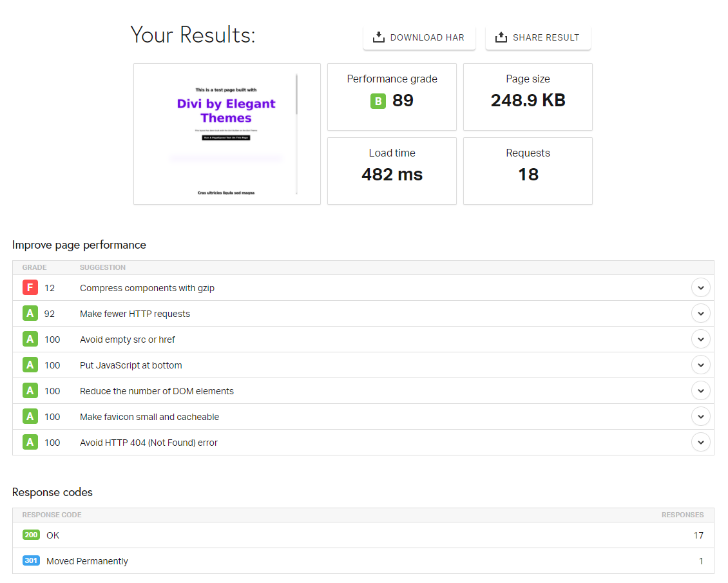Click the Compress components with gzip text
This screenshot has height=583, width=728.
pyautogui.click(x=147, y=288)
